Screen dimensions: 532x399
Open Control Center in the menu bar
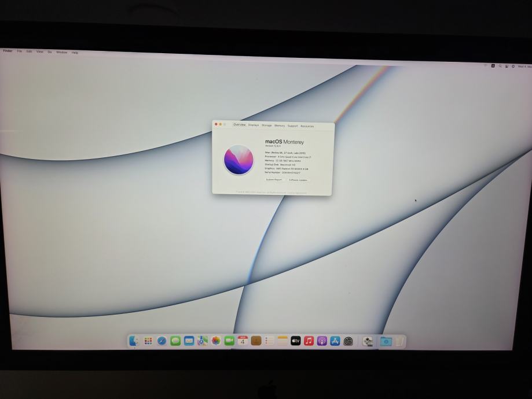(507, 66)
